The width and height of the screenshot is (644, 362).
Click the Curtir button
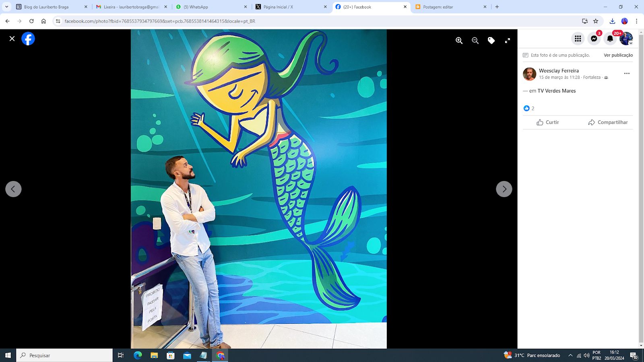point(548,122)
